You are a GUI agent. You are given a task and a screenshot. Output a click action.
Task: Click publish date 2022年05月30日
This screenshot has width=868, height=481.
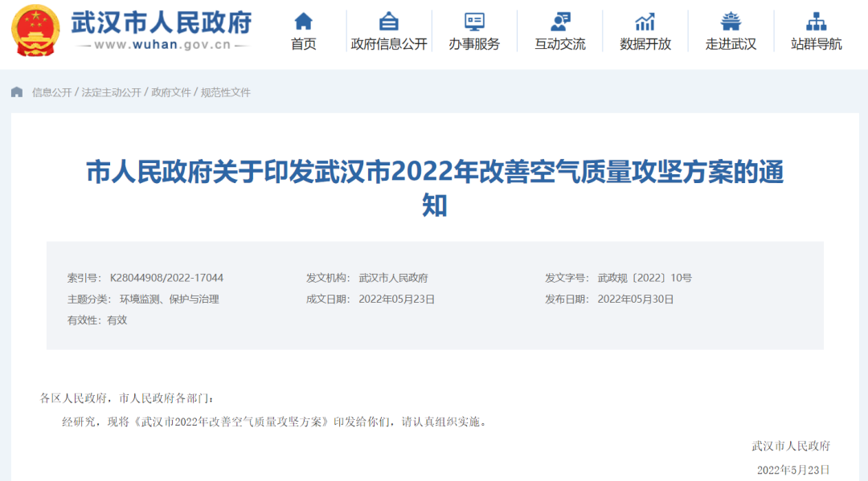coord(636,299)
